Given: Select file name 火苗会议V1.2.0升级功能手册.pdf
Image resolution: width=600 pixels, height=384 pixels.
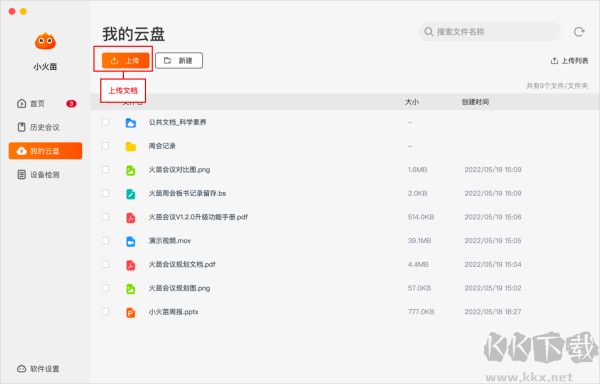Looking at the screenshot, I should point(198,217).
